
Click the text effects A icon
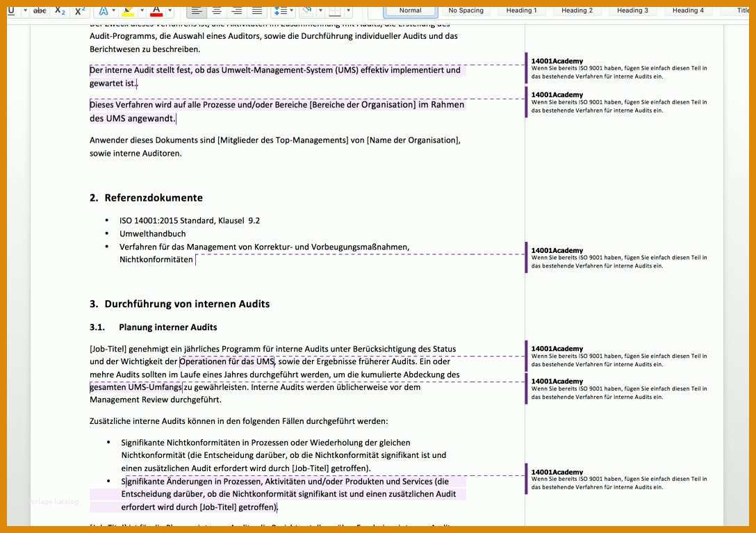pos(103,10)
